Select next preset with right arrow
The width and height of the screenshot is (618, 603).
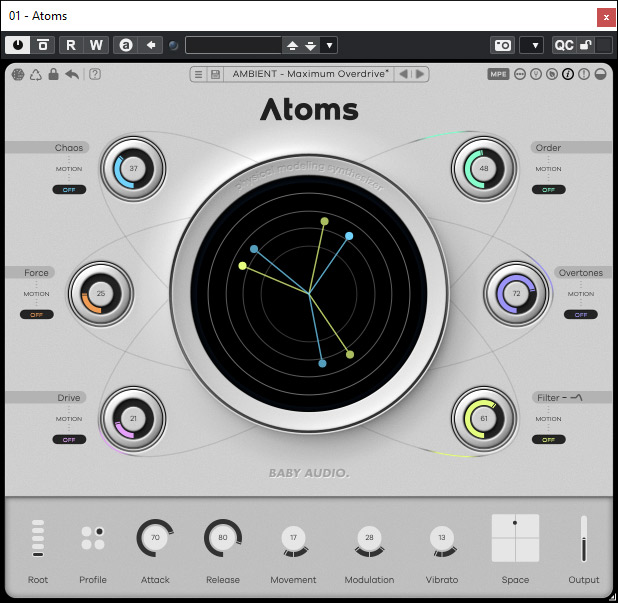click(420, 74)
